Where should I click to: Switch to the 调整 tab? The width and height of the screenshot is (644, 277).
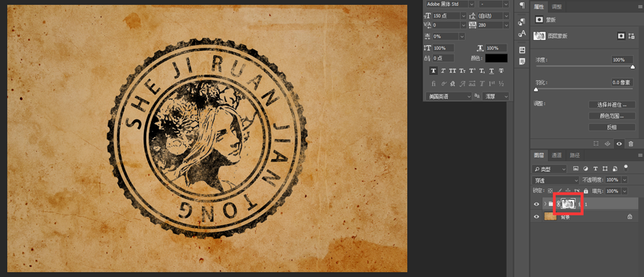(x=557, y=6)
